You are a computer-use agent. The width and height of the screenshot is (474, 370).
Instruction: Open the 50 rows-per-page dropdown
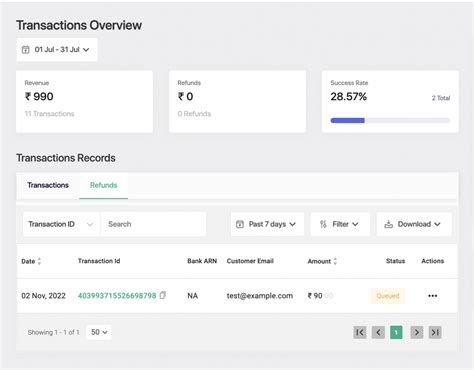pos(99,332)
